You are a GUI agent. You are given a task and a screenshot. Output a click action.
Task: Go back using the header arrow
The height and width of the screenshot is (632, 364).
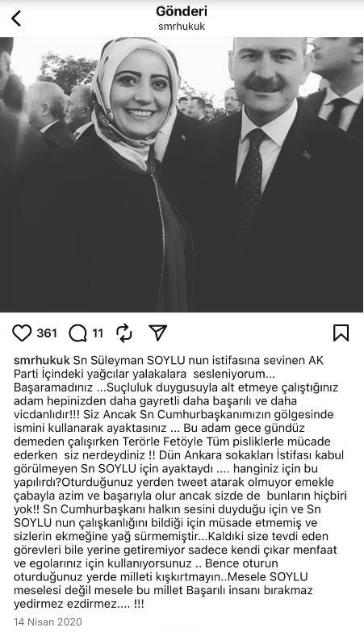click(x=15, y=19)
